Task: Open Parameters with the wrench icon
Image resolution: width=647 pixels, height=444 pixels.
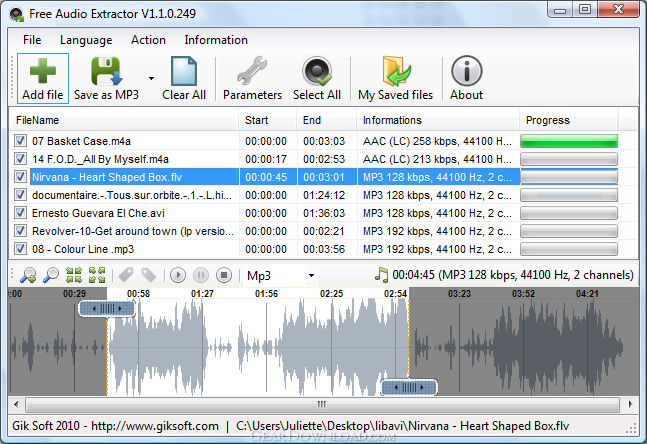Action: pyautogui.click(x=252, y=71)
